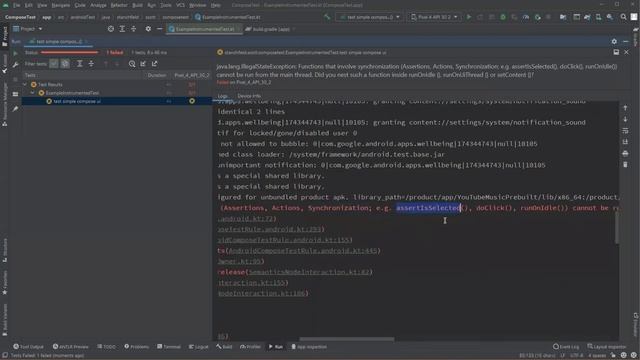Rerun tests with the Run panel play icon
Image resolution: width=640 pixels, height=360 pixels.
pyautogui.click(x=15, y=53)
